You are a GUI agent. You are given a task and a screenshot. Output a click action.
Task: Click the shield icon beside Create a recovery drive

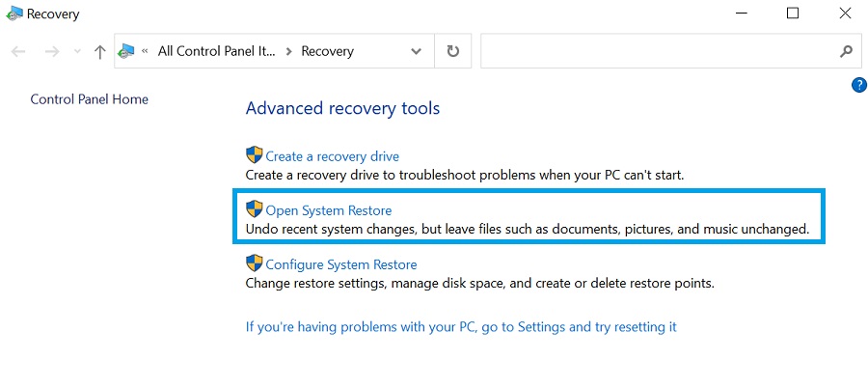click(x=255, y=155)
